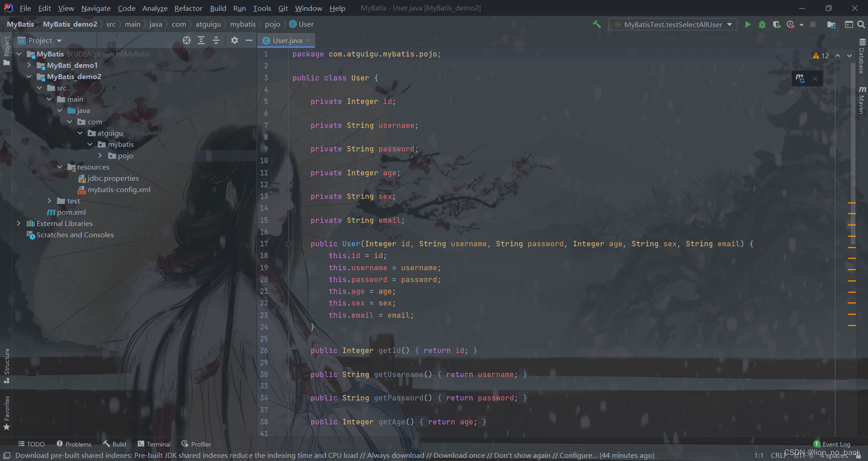
Task: Click the disabled Stop square icon
Action: coord(813,24)
